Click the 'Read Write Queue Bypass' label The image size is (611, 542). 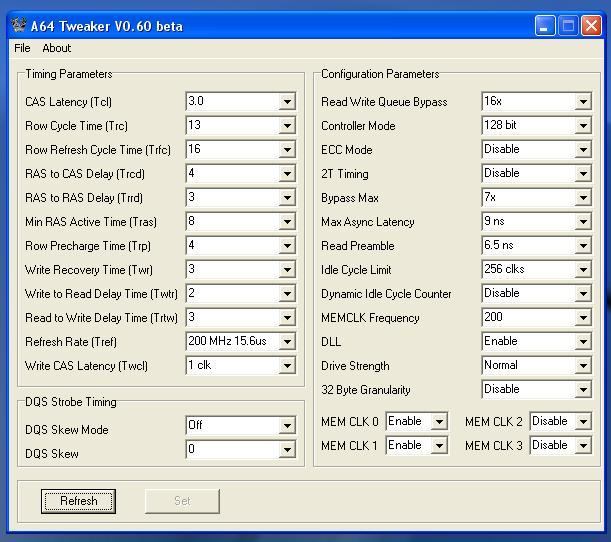[384, 102]
